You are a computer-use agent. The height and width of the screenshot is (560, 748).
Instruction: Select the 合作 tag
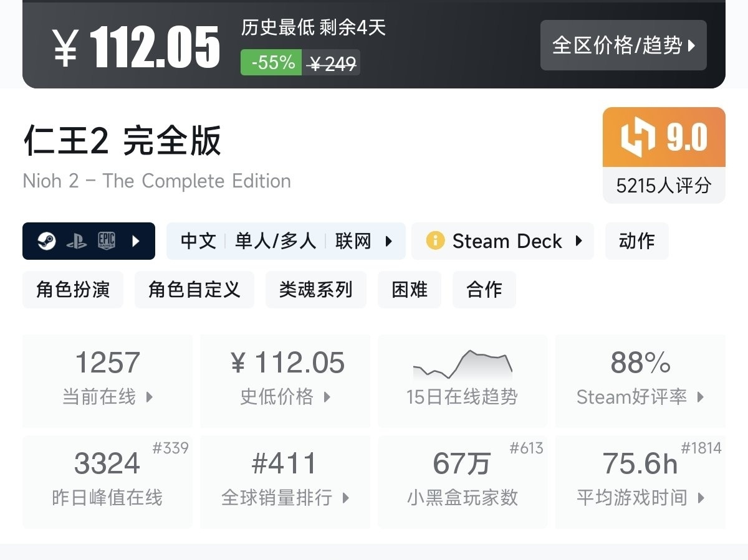click(x=484, y=290)
